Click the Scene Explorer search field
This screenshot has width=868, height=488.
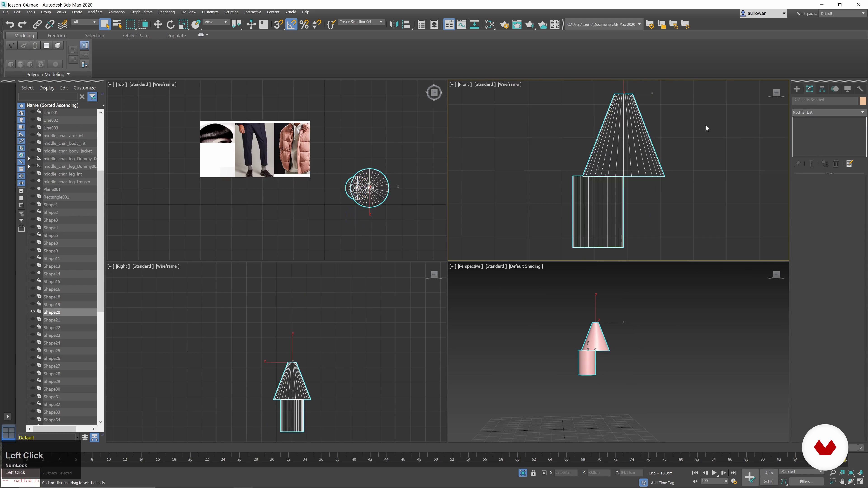click(x=48, y=97)
